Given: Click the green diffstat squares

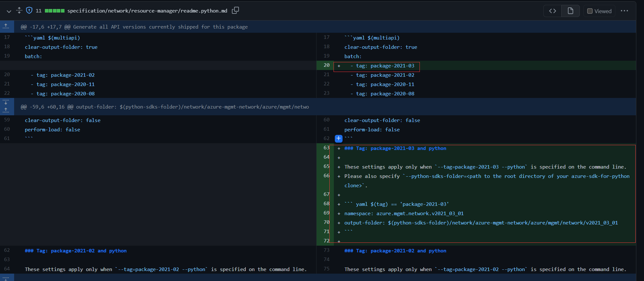Looking at the screenshot, I should (x=55, y=11).
